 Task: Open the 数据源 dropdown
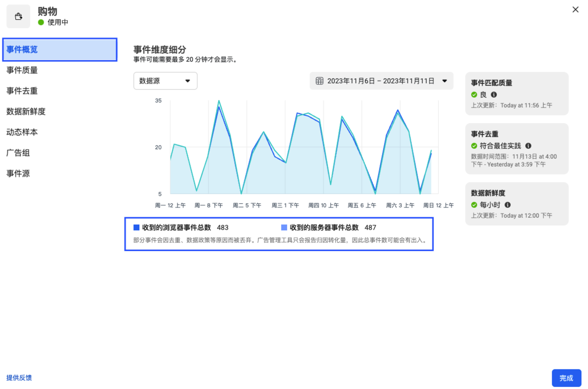[x=165, y=81]
